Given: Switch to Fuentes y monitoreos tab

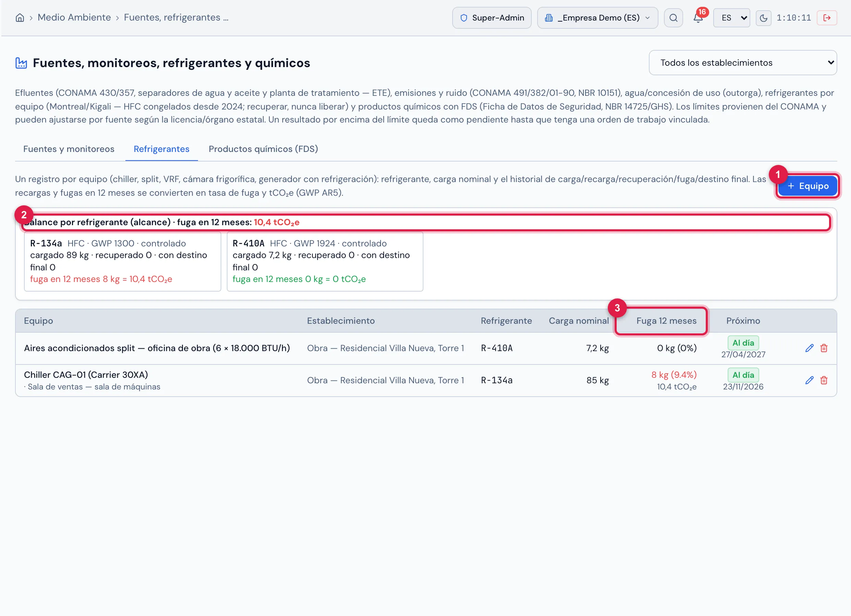Looking at the screenshot, I should click(x=69, y=149).
